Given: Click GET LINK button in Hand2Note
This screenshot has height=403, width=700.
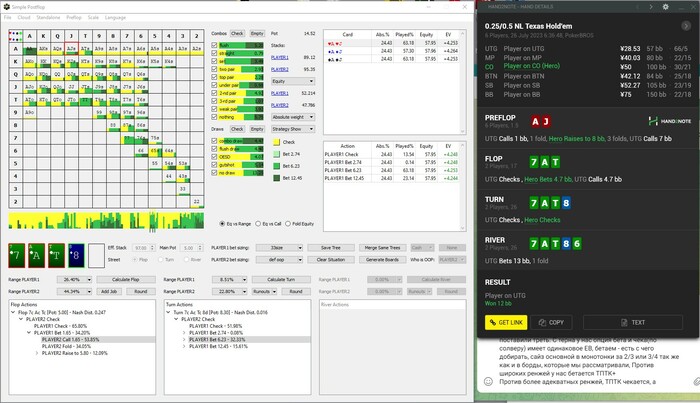Looking at the screenshot, I should (506, 322).
